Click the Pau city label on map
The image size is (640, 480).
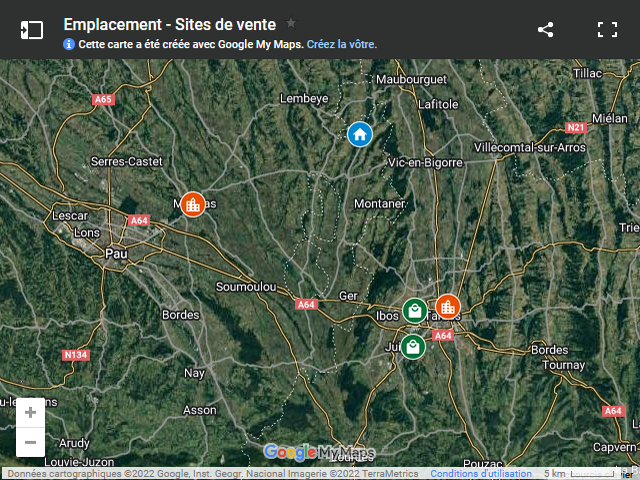coord(116,254)
